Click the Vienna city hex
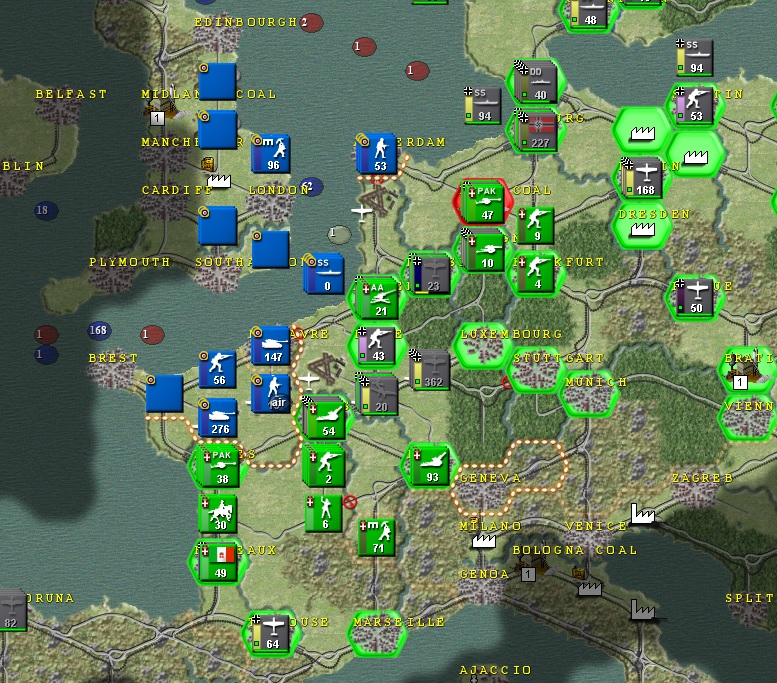777x683 pixels. pyautogui.click(x=747, y=418)
